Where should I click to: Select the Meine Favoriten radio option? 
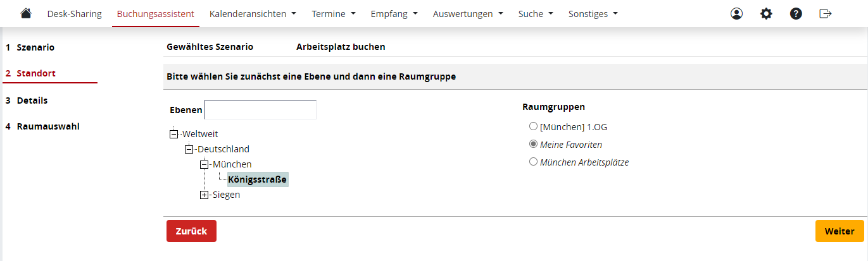tap(533, 144)
